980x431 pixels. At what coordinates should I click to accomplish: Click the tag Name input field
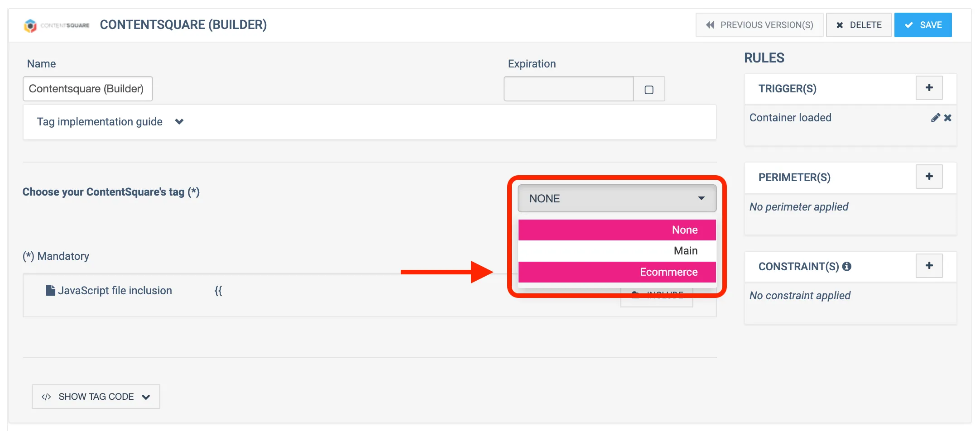tap(87, 89)
